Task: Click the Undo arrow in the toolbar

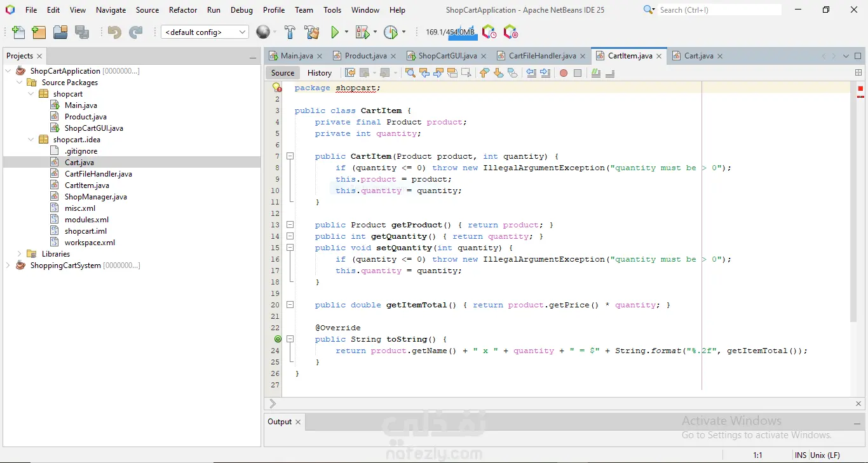Action: 114,32
